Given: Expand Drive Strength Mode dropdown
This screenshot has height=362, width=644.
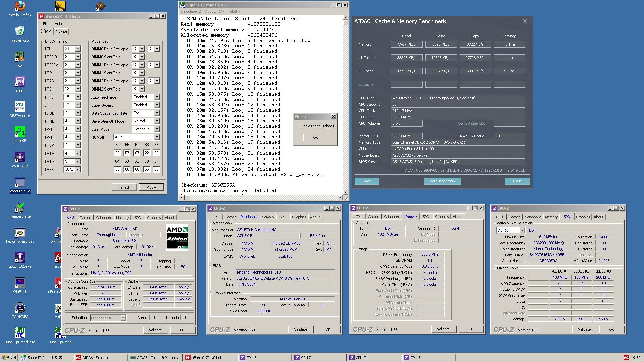Looking at the screenshot, I should click(157, 121).
